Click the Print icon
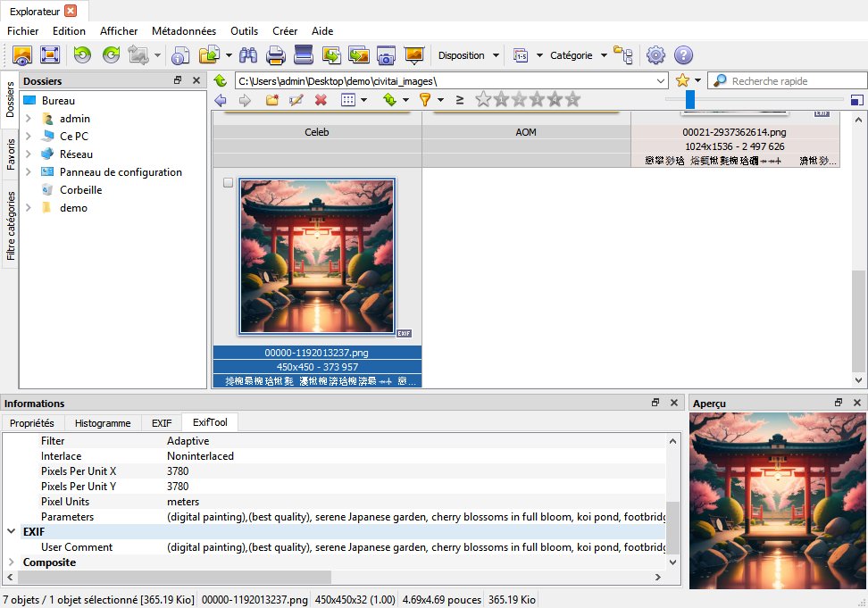 pyautogui.click(x=276, y=55)
